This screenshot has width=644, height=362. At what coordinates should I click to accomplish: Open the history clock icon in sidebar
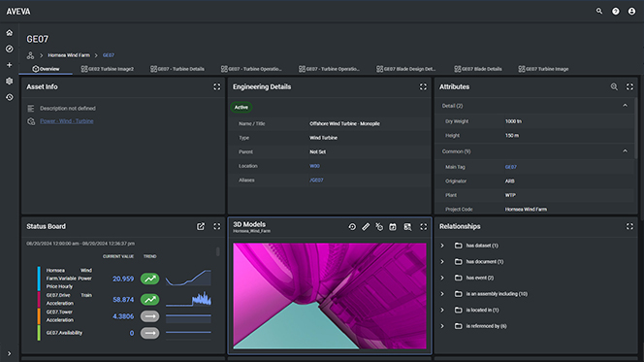(10, 97)
